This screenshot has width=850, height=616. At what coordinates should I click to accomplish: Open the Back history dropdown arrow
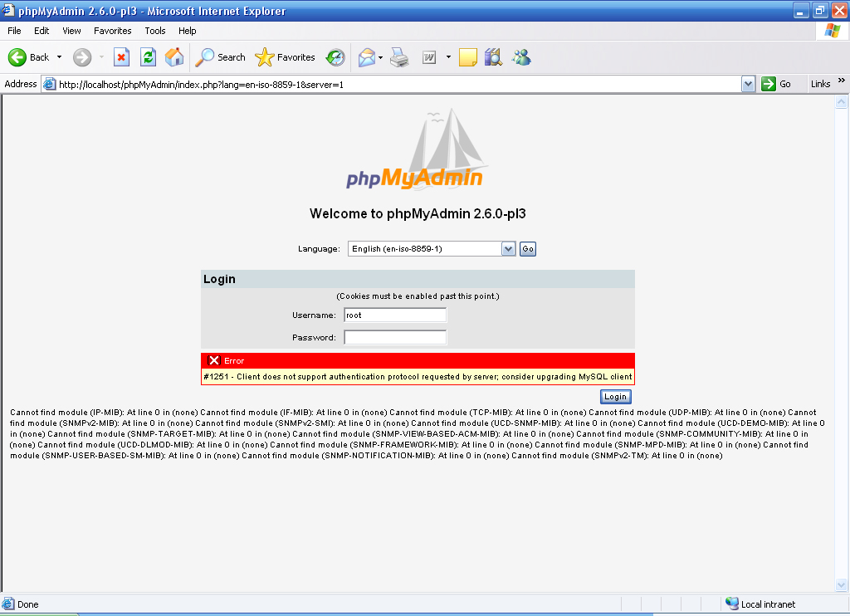[x=59, y=57]
